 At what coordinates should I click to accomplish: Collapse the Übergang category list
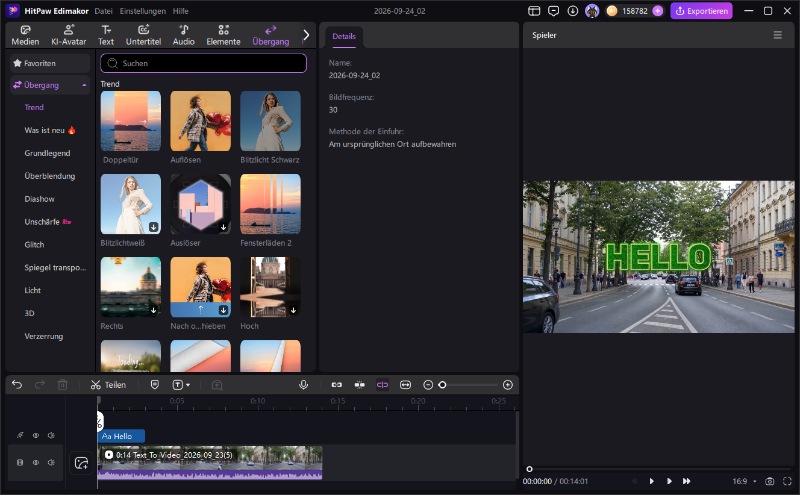(84, 85)
